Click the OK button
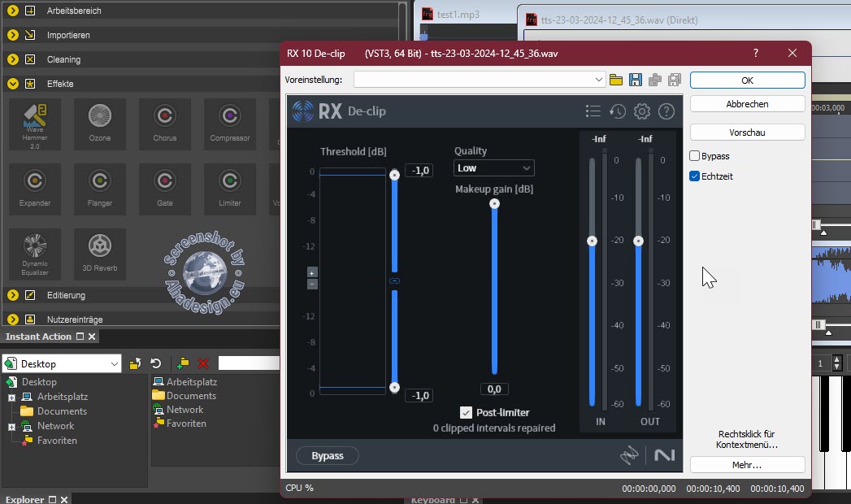The height and width of the screenshot is (504, 851). [747, 80]
